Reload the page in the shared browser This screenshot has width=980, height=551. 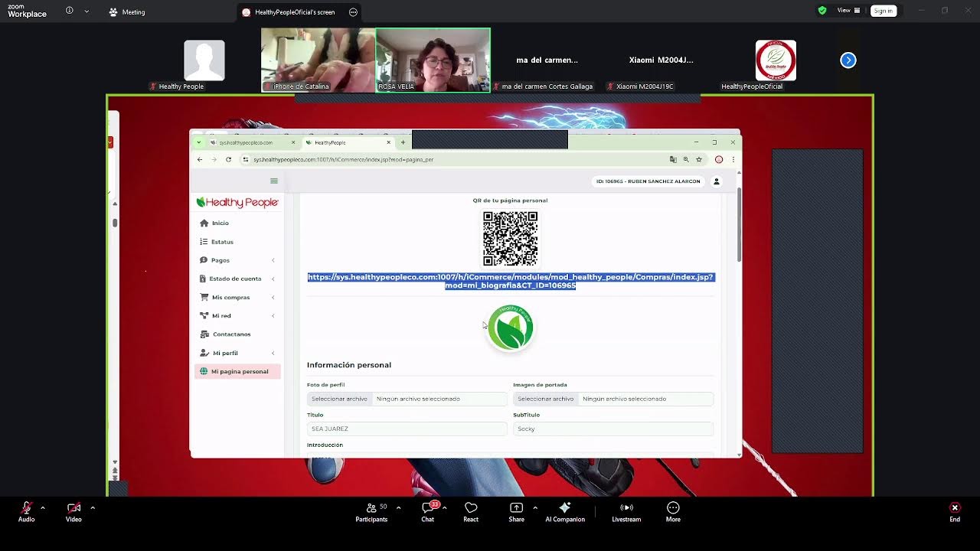click(228, 159)
